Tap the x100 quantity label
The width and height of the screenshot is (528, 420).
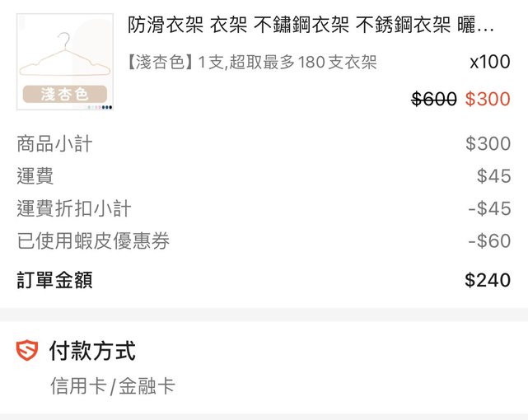489,63
